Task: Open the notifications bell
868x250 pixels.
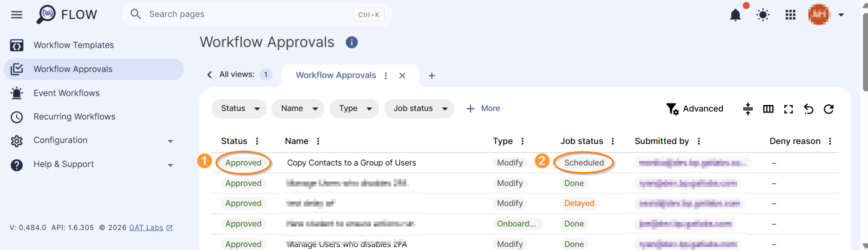Action: coord(735,14)
